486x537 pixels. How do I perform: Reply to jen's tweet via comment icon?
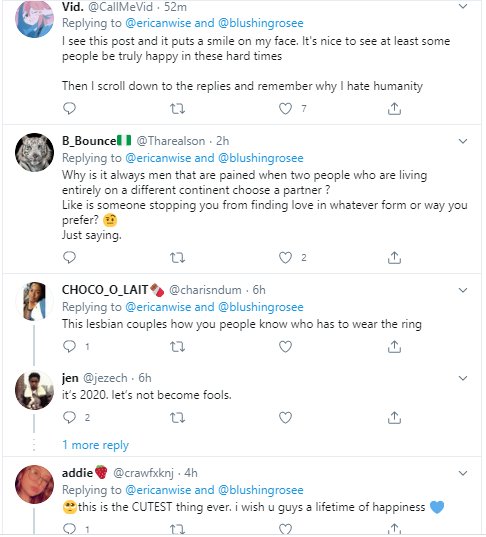(x=70, y=417)
